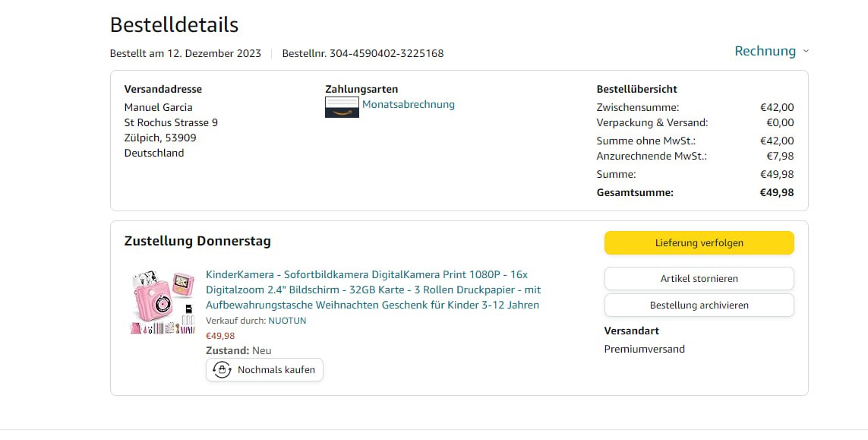Select the Bestellung archivieren button
This screenshot has height=440, width=868.
(699, 305)
